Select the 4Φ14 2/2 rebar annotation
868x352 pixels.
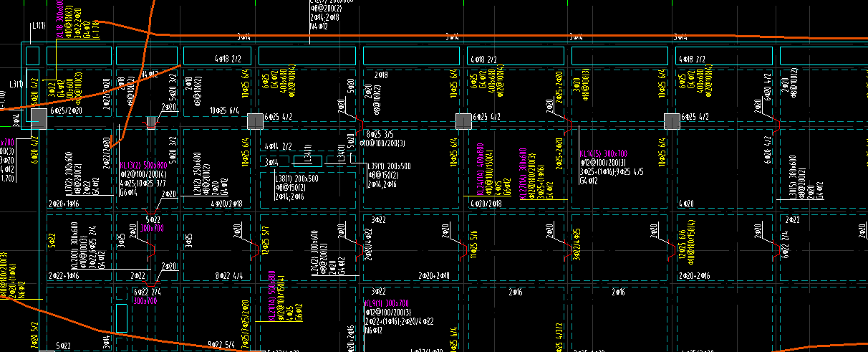(279, 146)
